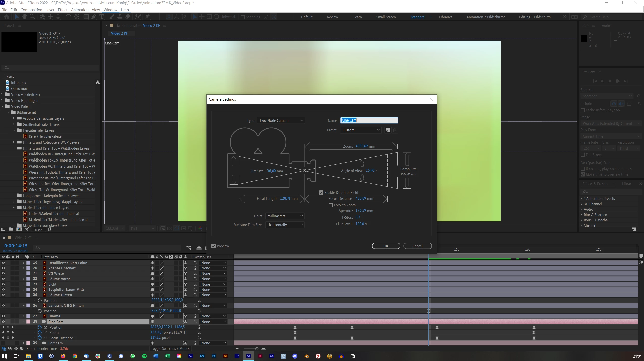Select the Hand tool in toolbar

24,17
